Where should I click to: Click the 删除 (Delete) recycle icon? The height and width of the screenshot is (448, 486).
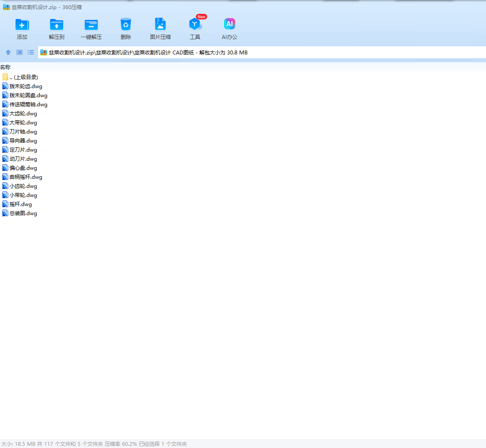(125, 25)
